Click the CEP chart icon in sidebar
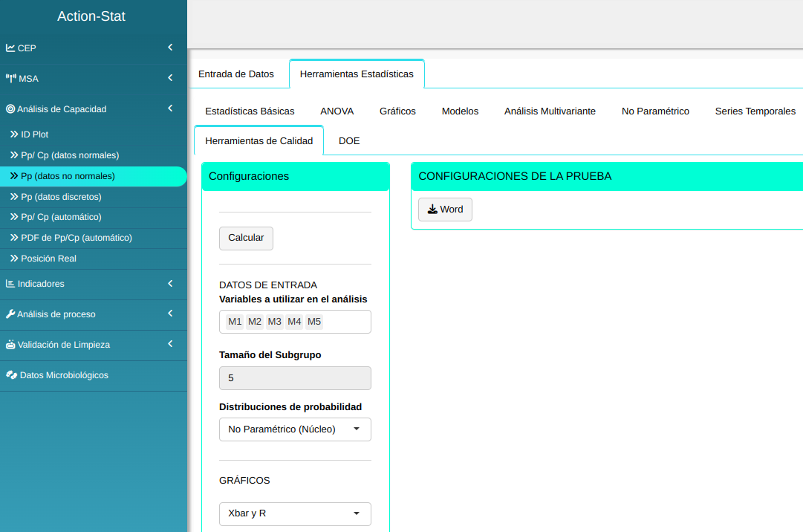Image resolution: width=803 pixels, height=532 pixels. pyautogui.click(x=10, y=48)
